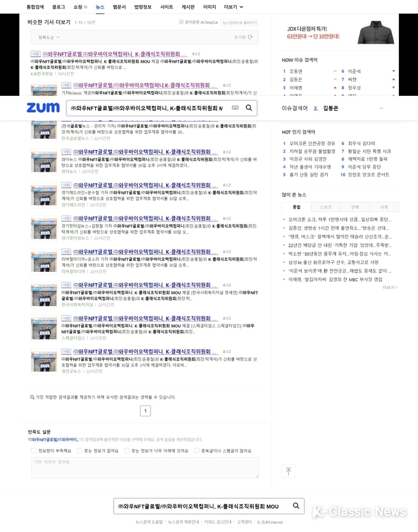Click the 키워드 광고안내 footer link
Viewport: 418px width, 532px height.
tap(218, 522)
